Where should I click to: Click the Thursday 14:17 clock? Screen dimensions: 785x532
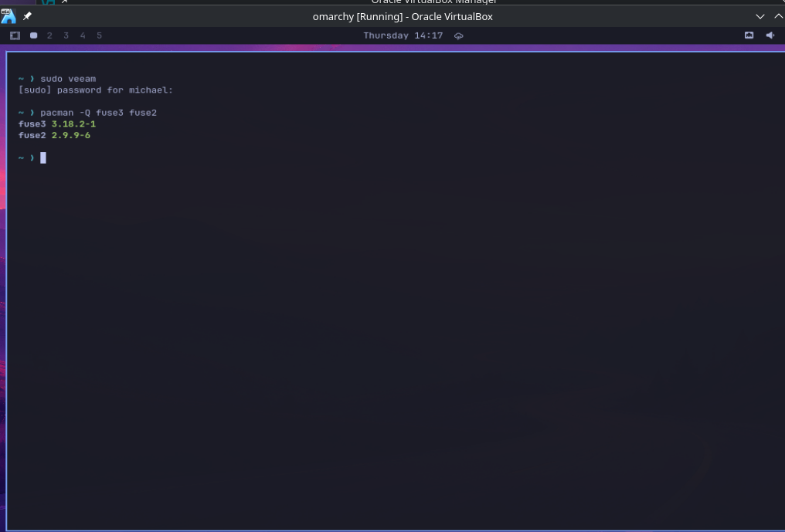403,36
